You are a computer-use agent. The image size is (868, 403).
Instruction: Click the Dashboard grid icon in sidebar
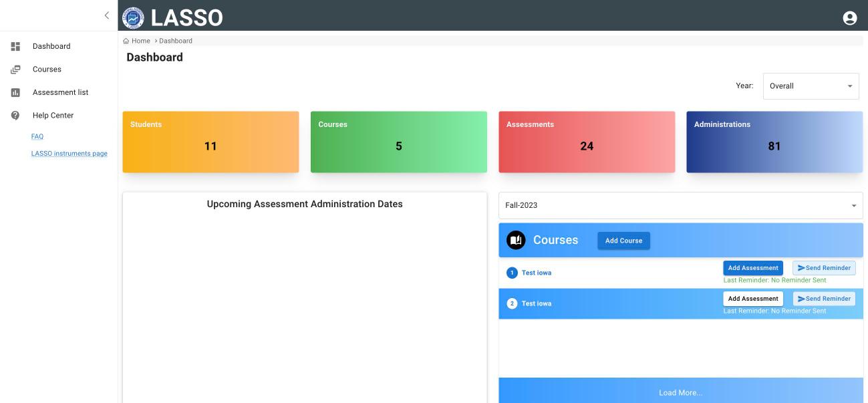15,46
